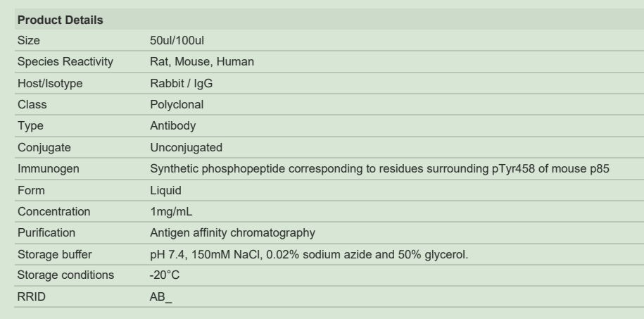Click the Conjugate row label
The width and height of the screenshot is (644, 319).
point(44,148)
